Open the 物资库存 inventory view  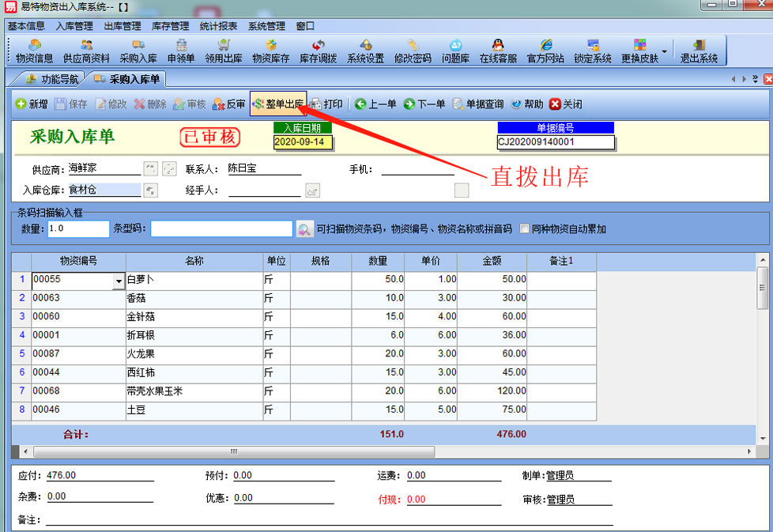(x=270, y=51)
